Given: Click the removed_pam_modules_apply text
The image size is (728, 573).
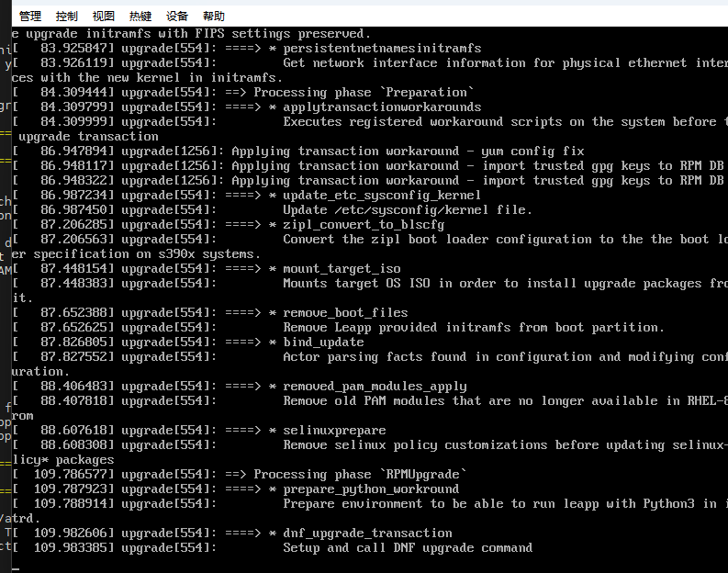Looking at the screenshot, I should 375,387.
